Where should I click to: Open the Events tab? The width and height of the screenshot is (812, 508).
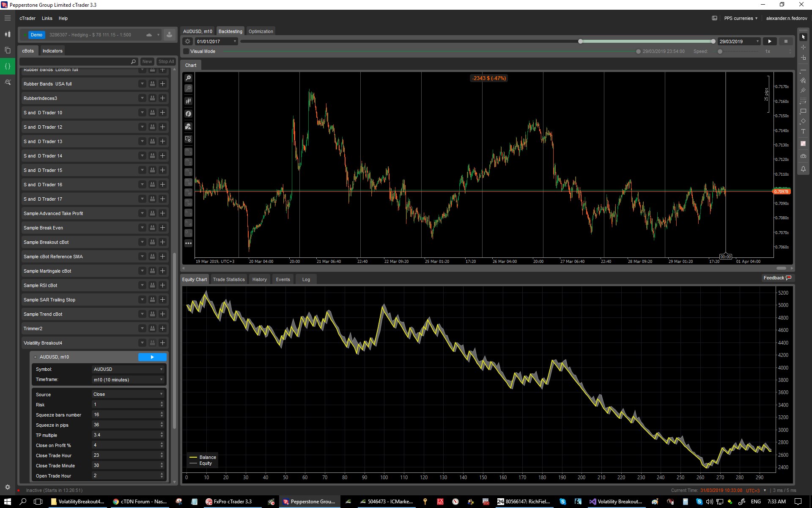tap(283, 279)
